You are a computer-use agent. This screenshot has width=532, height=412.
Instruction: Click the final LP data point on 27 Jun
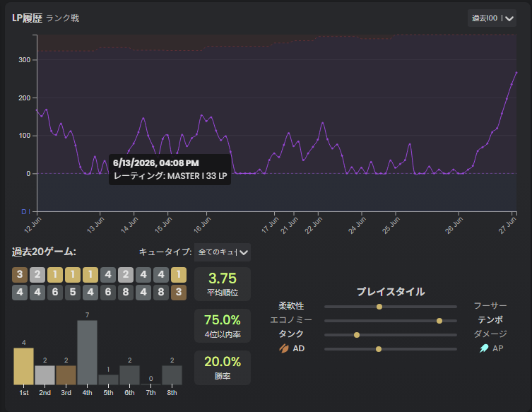coord(516,72)
